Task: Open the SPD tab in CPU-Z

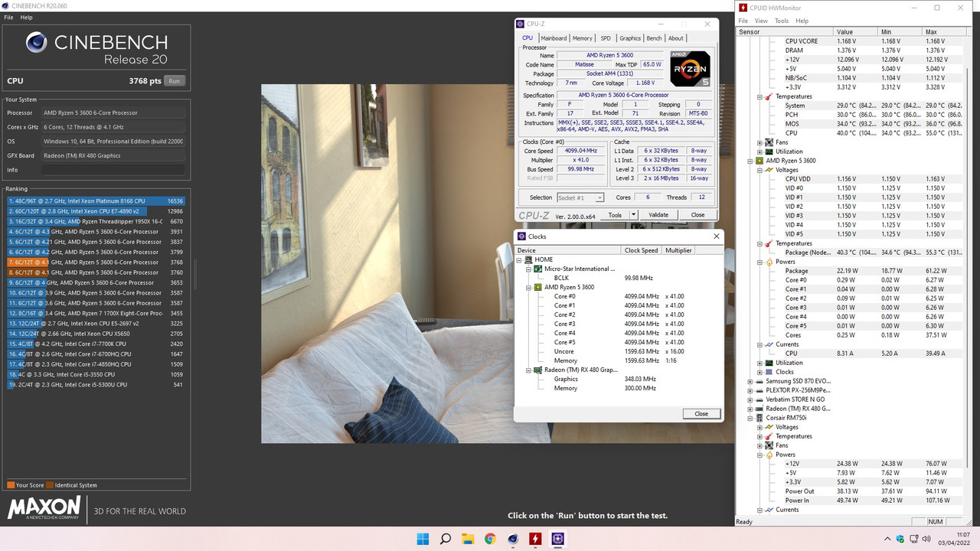Action: point(606,38)
